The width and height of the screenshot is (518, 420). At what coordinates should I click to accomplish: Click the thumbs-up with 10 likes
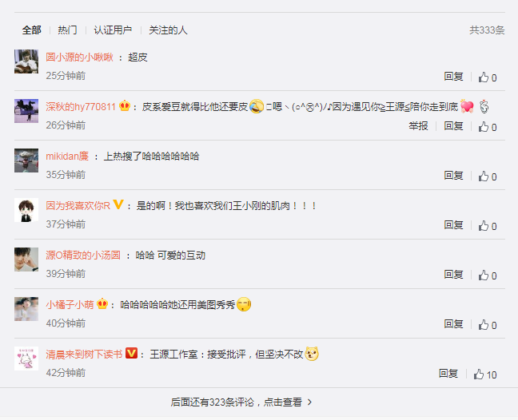(485, 374)
